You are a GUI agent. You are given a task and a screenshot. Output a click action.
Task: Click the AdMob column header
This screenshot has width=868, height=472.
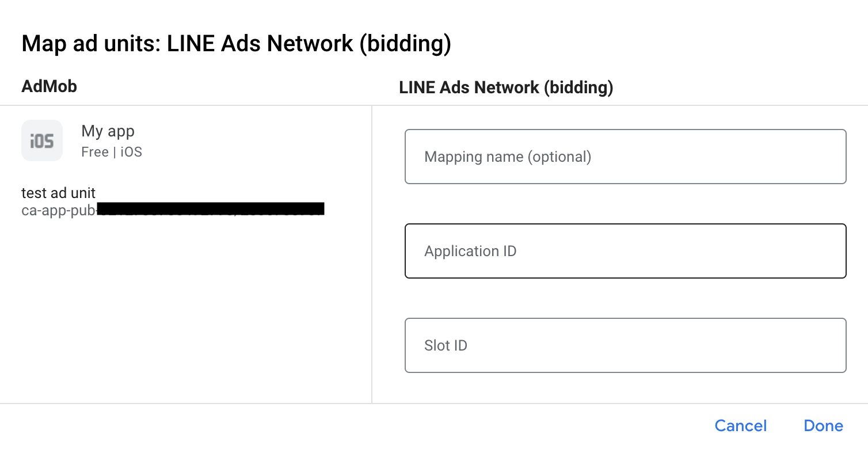point(49,86)
